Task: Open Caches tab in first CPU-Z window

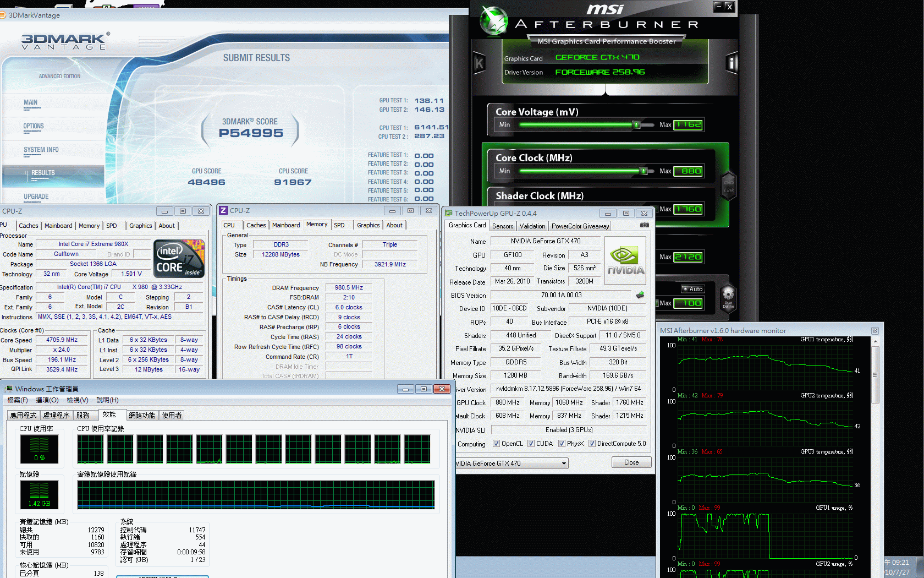Action: (x=29, y=226)
